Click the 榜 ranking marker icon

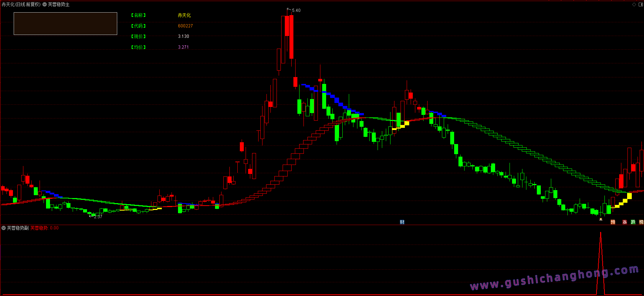[x=641, y=222]
